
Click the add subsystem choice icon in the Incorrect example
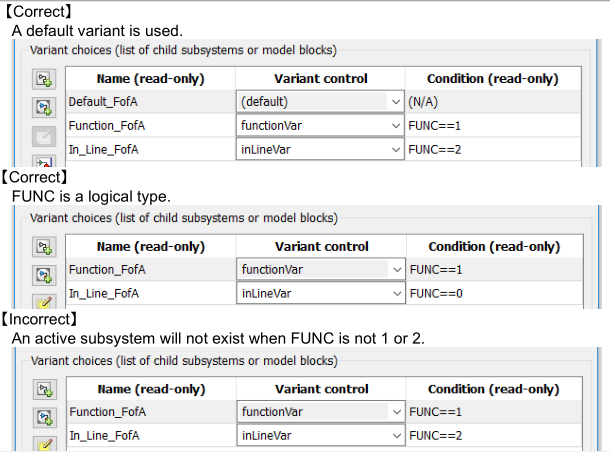point(46,388)
